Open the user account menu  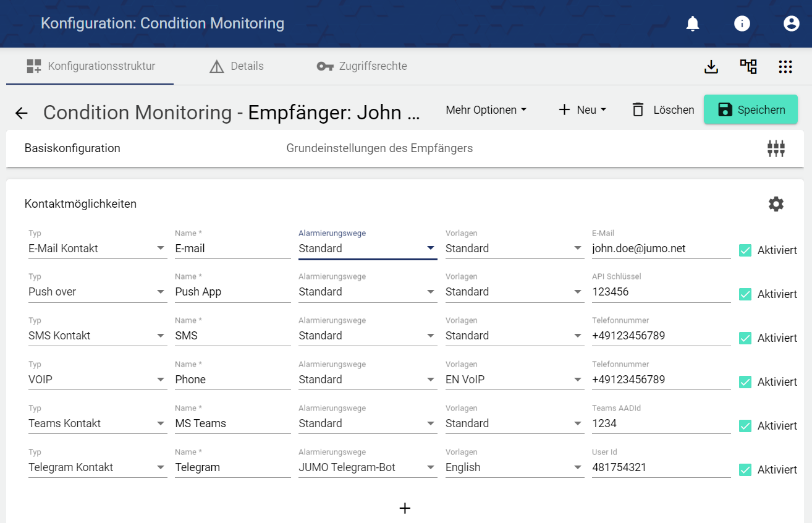(x=791, y=23)
